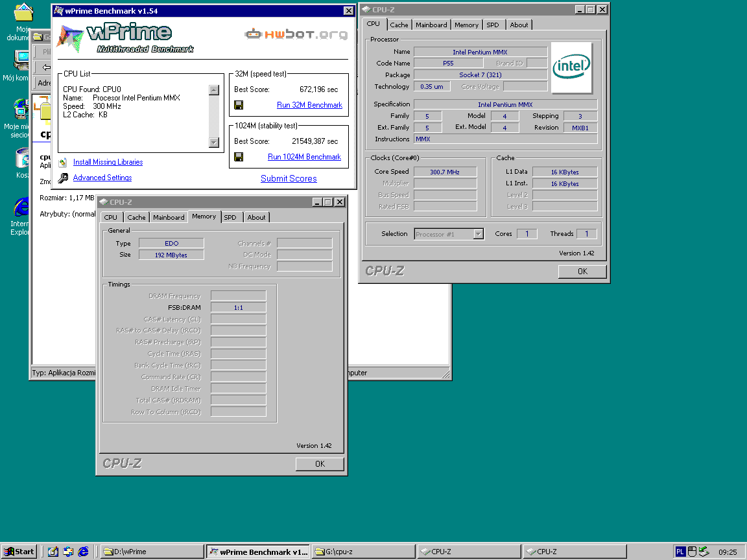
Task: Click the first CPU-Z taskbar button
Action: pos(469,552)
